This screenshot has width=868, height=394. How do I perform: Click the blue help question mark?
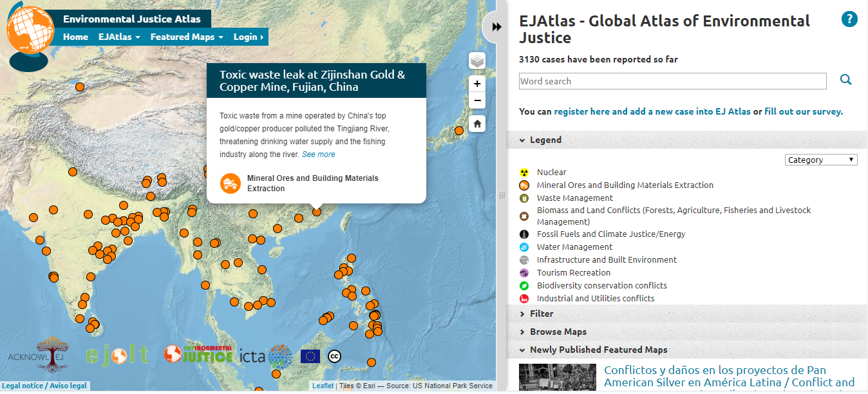pos(849,19)
